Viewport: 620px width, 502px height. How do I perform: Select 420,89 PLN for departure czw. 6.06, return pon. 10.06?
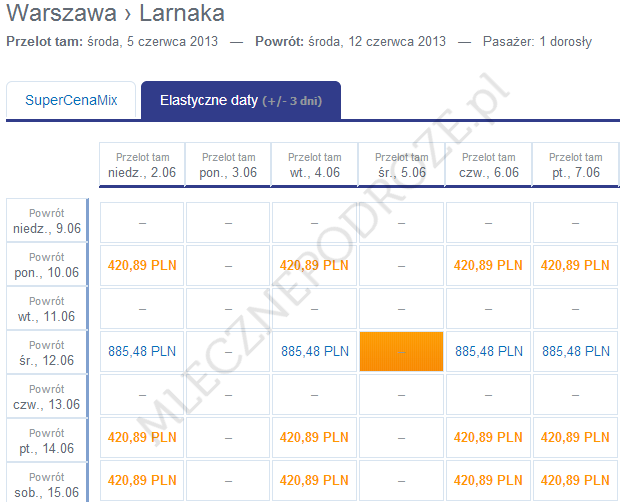coord(488,265)
